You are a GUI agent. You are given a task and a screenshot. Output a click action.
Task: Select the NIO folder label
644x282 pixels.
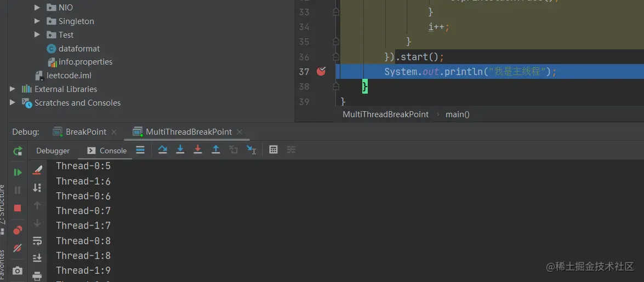(66, 7)
